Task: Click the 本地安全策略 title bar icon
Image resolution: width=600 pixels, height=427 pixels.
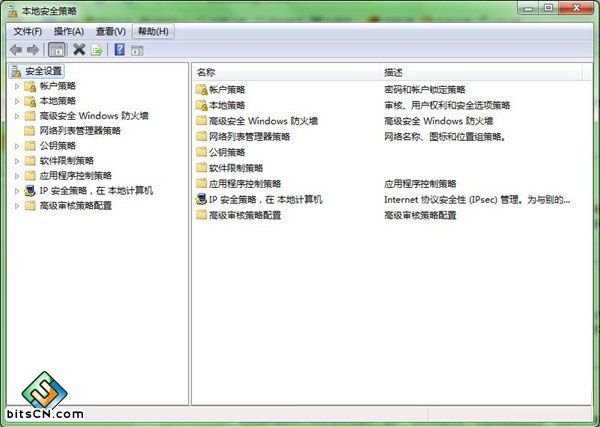Action: pyautogui.click(x=13, y=11)
